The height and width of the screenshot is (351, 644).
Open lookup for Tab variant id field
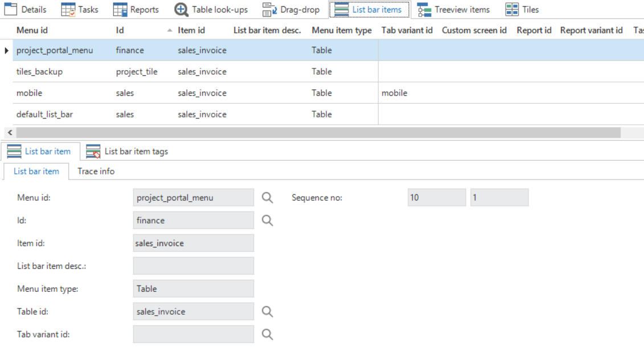point(267,334)
